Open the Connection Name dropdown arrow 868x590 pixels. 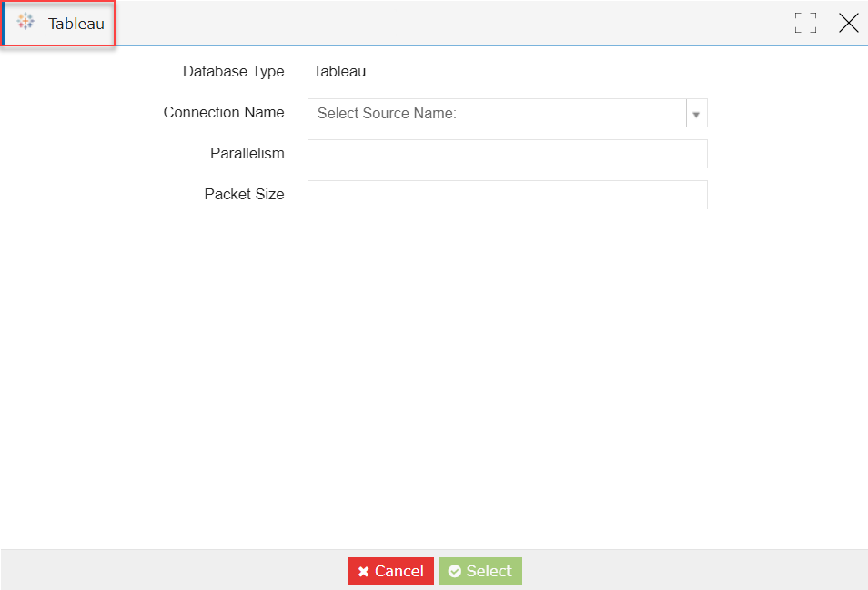pyautogui.click(x=696, y=114)
